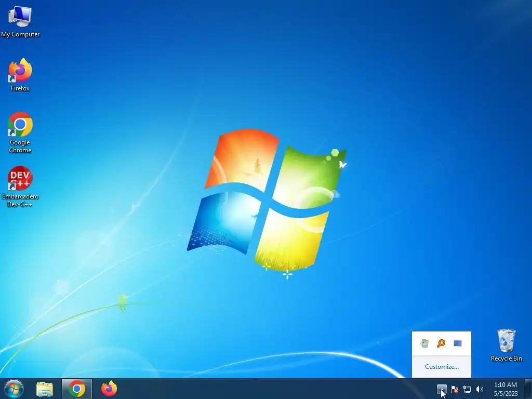Switch to Chrome in the taskbar
The image size is (532, 399).
point(77,389)
